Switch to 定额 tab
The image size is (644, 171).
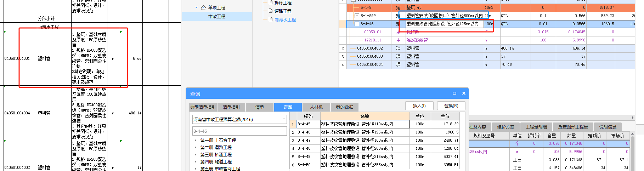pyautogui.click(x=288, y=107)
